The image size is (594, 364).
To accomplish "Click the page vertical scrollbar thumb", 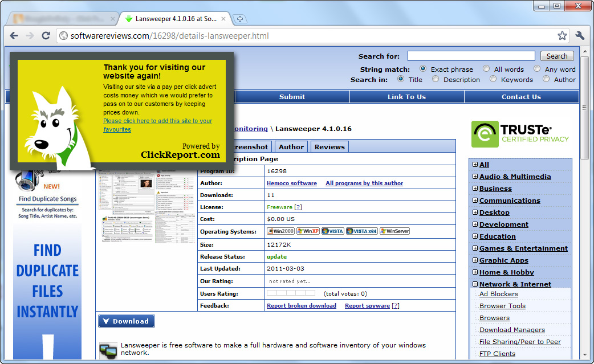I will coord(585,108).
